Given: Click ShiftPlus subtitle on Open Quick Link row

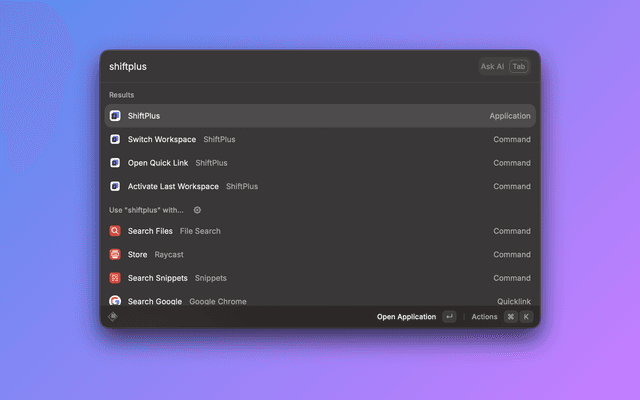Looking at the screenshot, I should 211,163.
